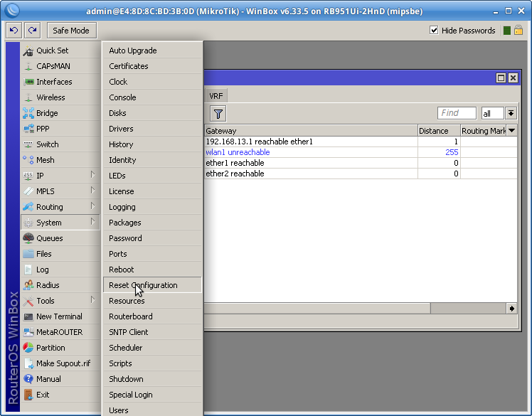The width and height of the screenshot is (532, 416).
Task: Click the filter funnel icon
Action: point(218,114)
